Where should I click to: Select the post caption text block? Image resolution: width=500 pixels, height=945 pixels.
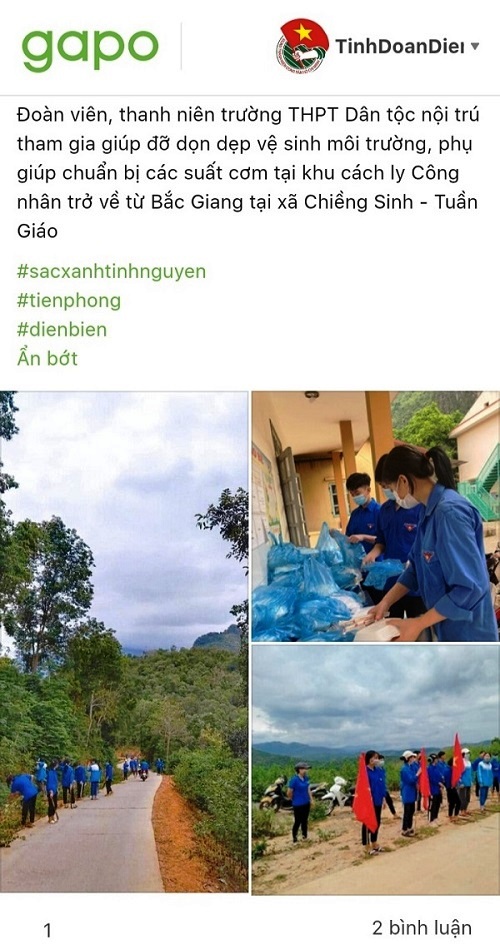coord(248,173)
